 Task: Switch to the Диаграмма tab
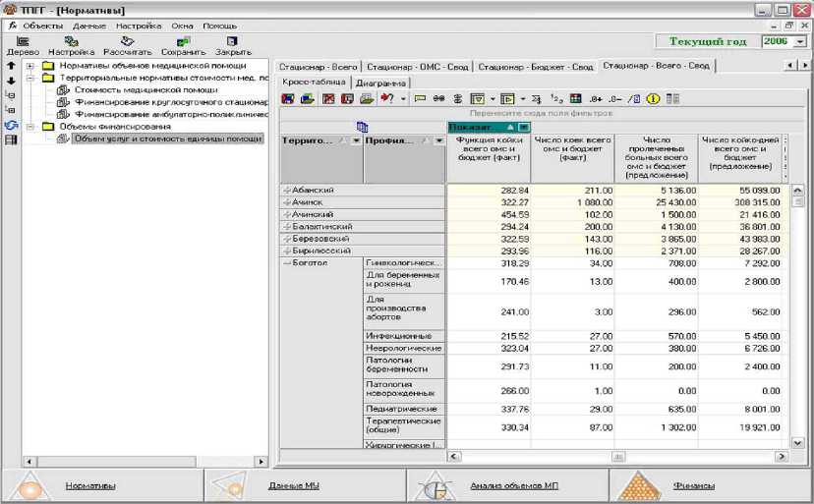point(379,84)
